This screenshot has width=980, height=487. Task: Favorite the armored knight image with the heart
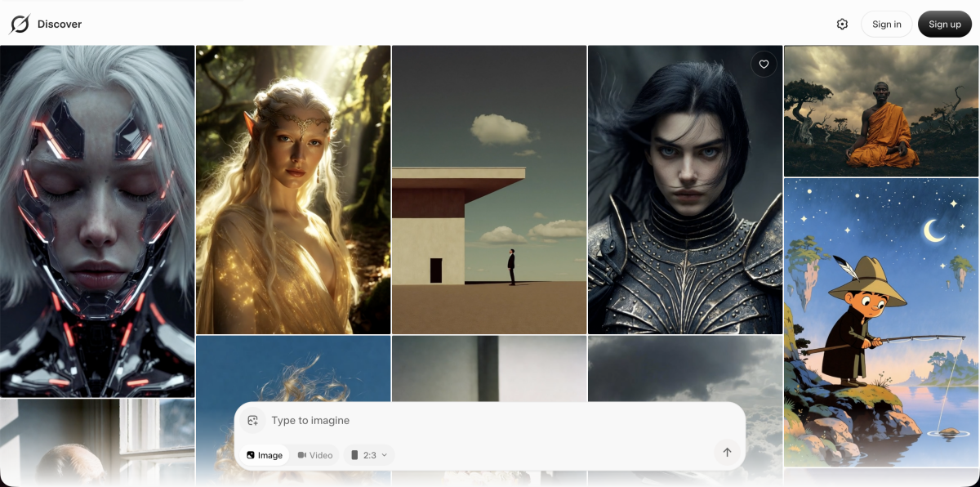point(764,64)
